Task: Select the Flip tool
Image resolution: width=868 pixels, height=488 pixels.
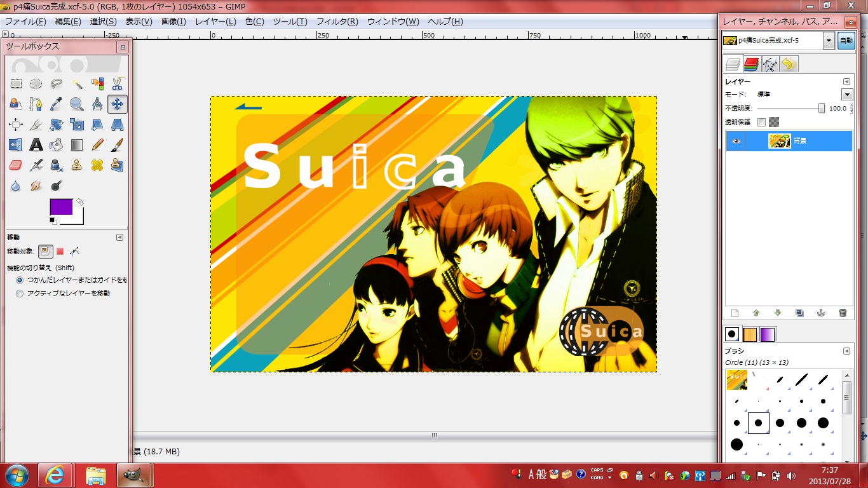Action: [16, 145]
